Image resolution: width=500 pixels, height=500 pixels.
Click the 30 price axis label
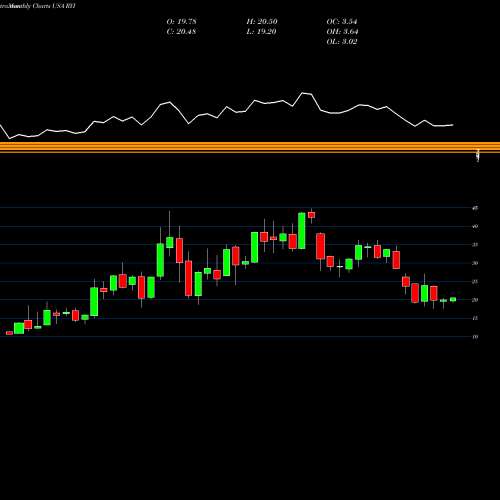pyautogui.click(x=475, y=263)
